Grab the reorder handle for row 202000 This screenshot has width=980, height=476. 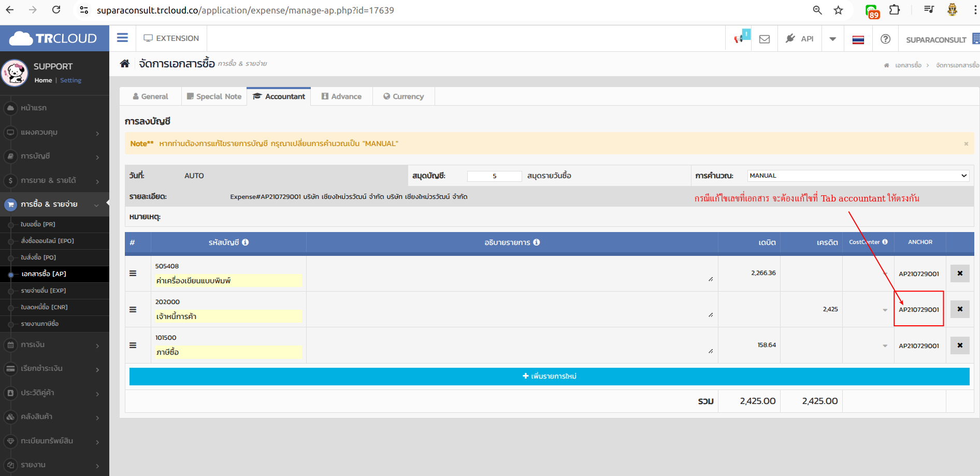tap(133, 309)
